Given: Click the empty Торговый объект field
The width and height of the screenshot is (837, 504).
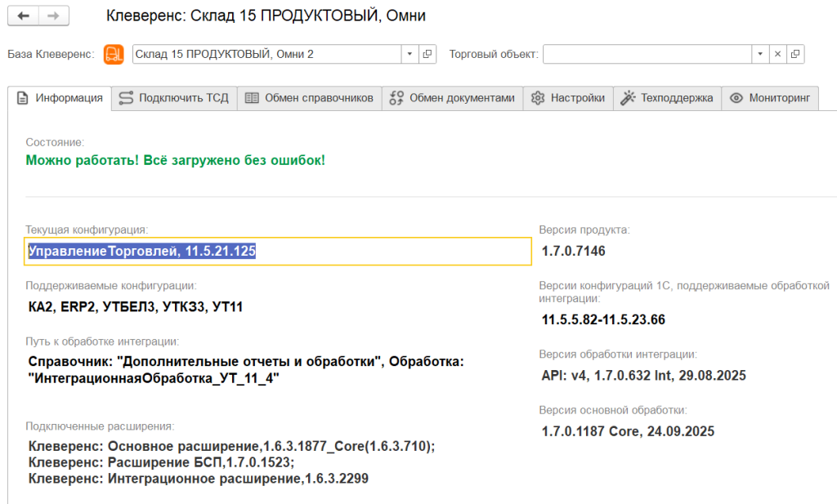Looking at the screenshot, I should pyautogui.click(x=647, y=54).
